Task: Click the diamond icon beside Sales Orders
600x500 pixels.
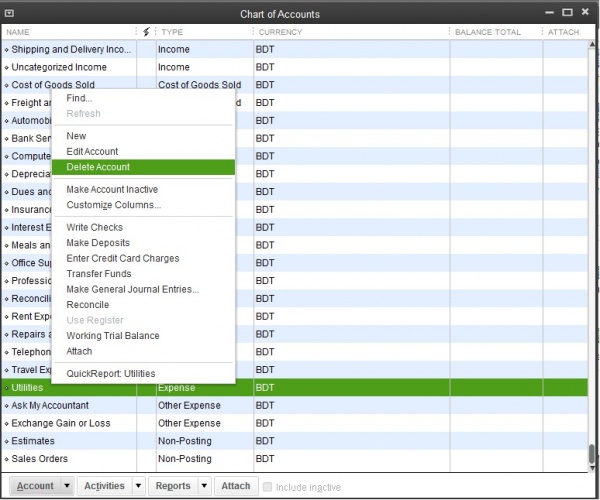Action: pyautogui.click(x=6, y=459)
